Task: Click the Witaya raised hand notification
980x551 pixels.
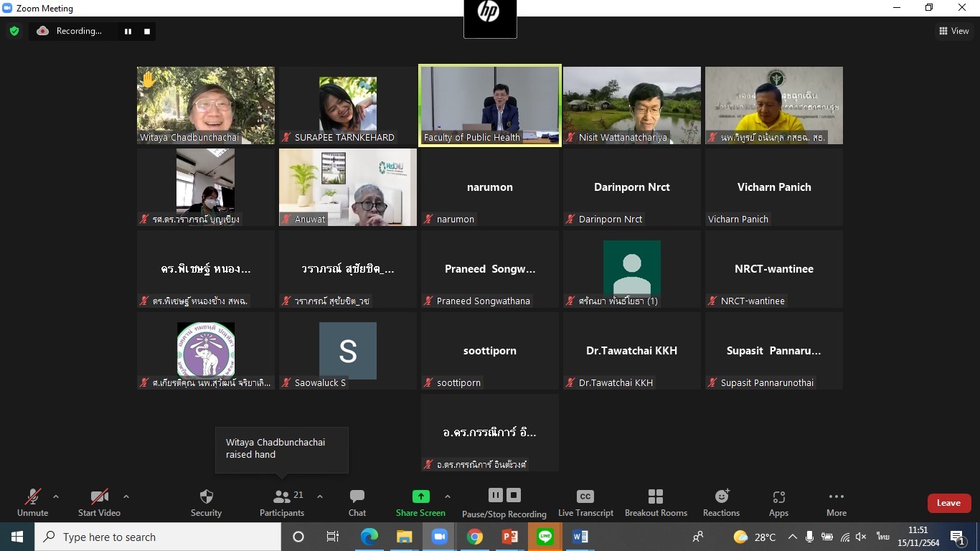Action: 282,450
